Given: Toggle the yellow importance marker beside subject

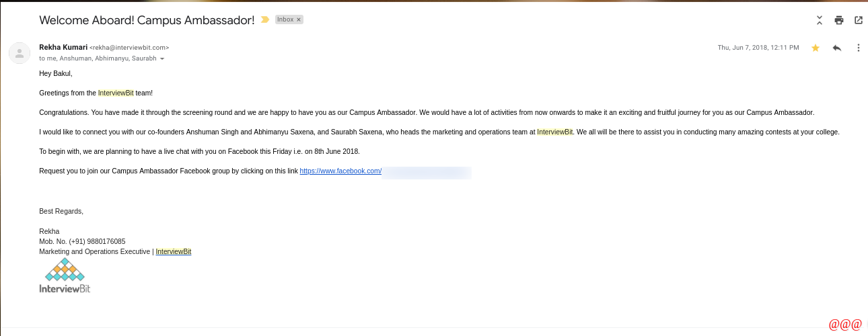Looking at the screenshot, I should pyautogui.click(x=265, y=20).
